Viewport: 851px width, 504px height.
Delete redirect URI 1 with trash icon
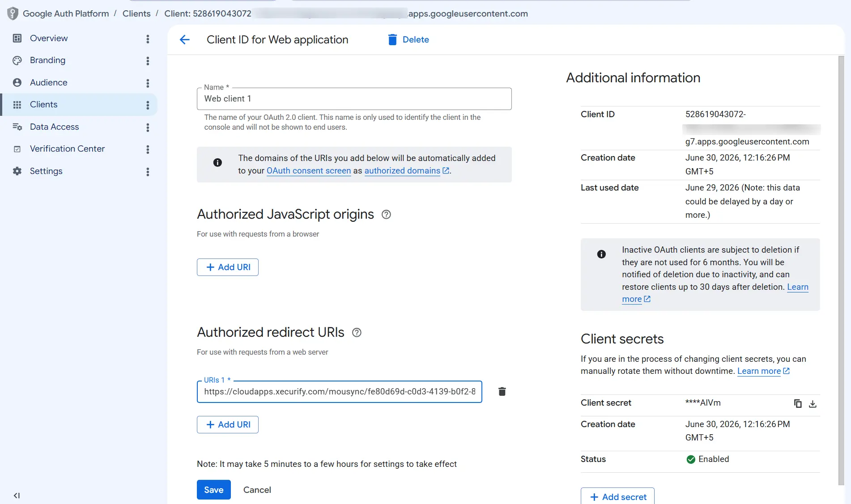point(502,392)
